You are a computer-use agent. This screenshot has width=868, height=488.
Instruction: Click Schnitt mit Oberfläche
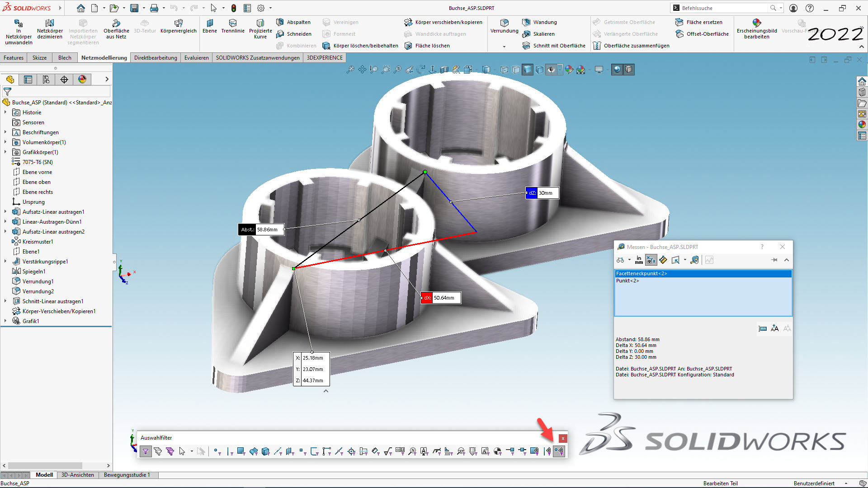pos(554,46)
